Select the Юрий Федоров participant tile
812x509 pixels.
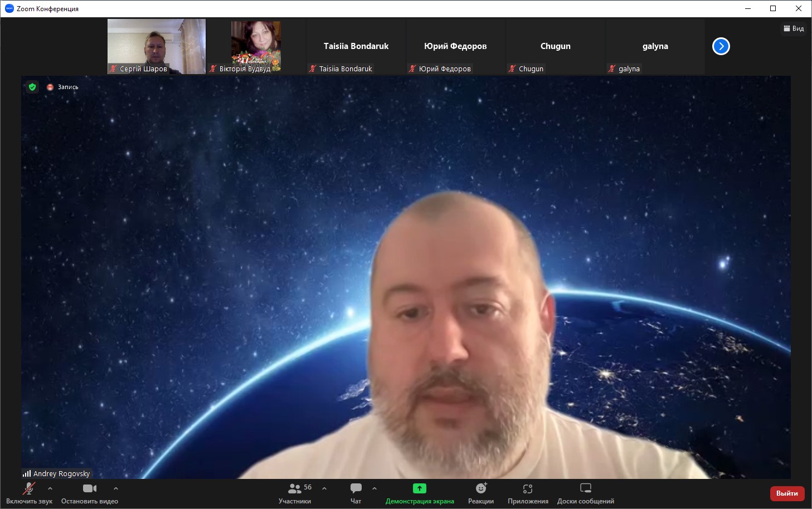coord(456,46)
